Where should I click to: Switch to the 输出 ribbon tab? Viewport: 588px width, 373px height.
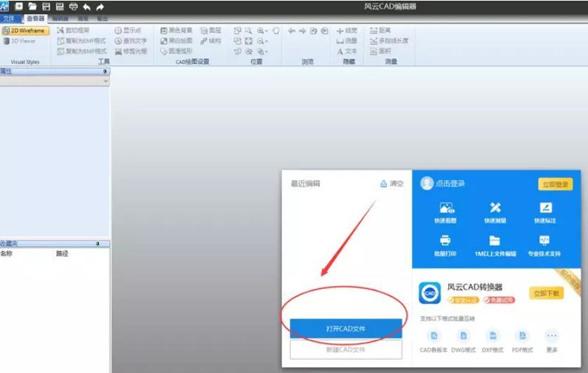[102, 19]
